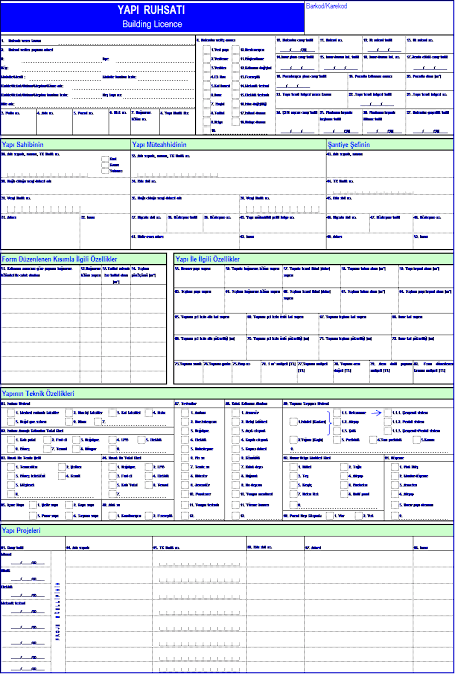This screenshot has width=455, height=674.
Task: Tick the '1.3. Çelik' structure checkbox
Action: point(337,431)
